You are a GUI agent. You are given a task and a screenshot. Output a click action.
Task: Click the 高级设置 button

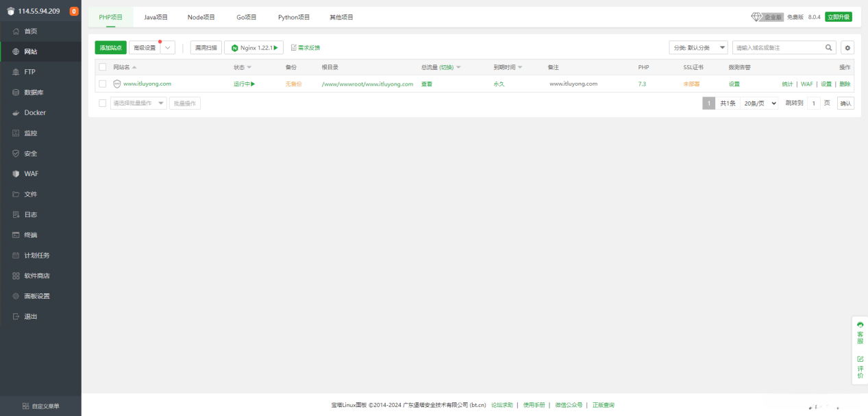tap(145, 48)
